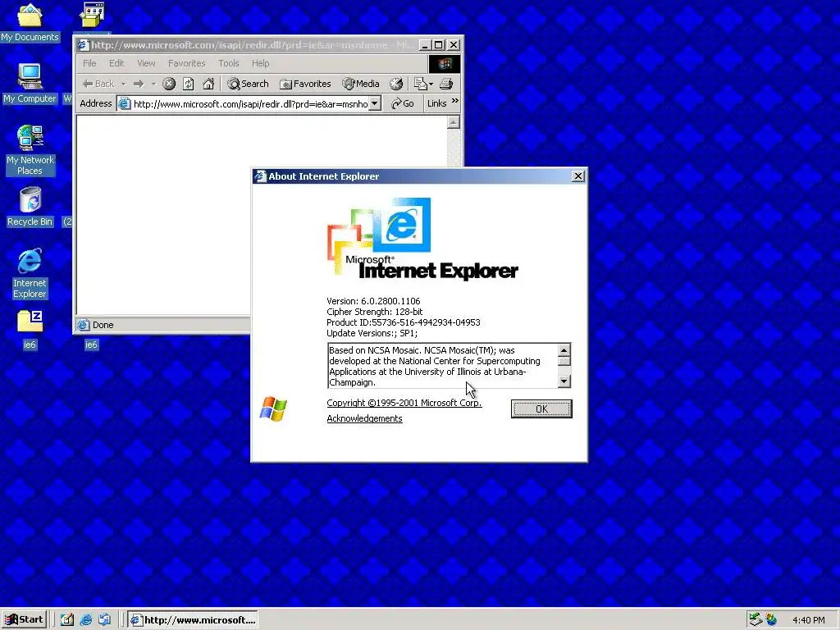Open the Edit menu

[x=116, y=63]
